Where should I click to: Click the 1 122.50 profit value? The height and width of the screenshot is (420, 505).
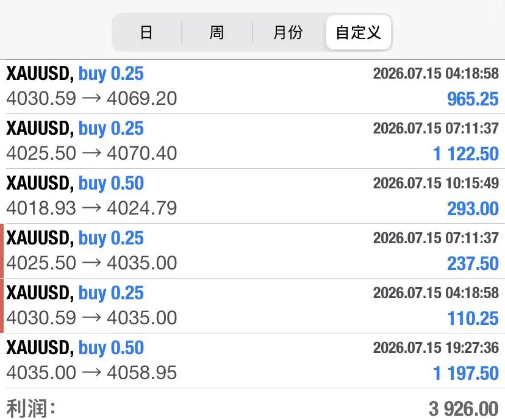point(466,154)
